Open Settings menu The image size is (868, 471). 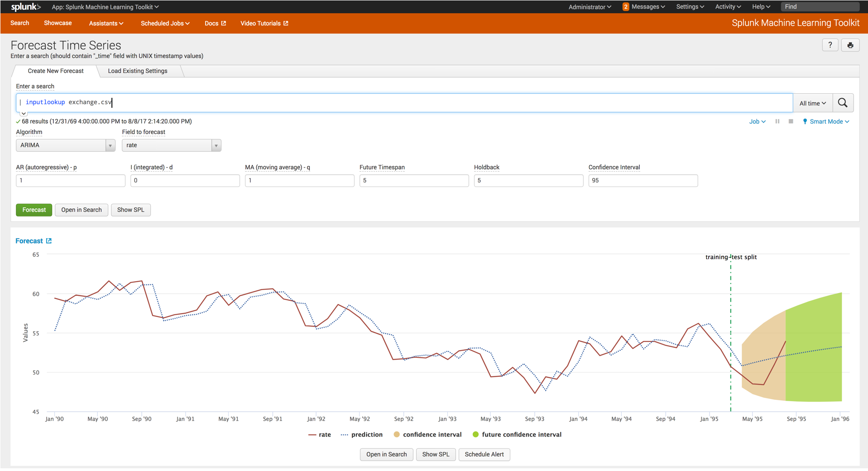click(690, 7)
